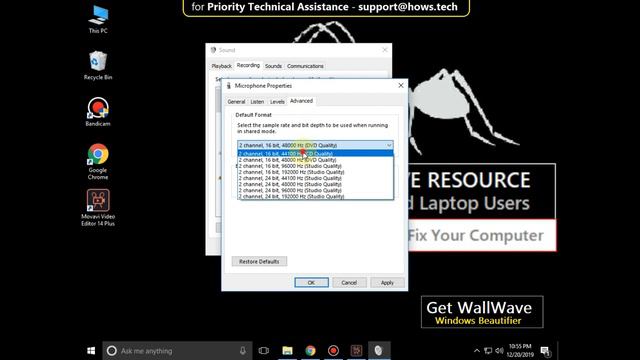Switch to the Levels tab
Viewport: 640px width, 360px height.
click(277, 102)
